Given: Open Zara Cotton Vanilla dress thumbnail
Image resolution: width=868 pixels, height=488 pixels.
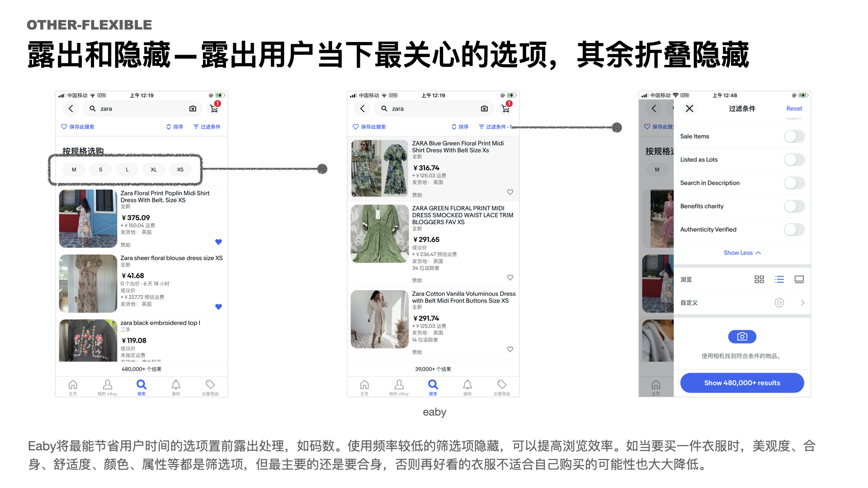Looking at the screenshot, I should 380,319.
